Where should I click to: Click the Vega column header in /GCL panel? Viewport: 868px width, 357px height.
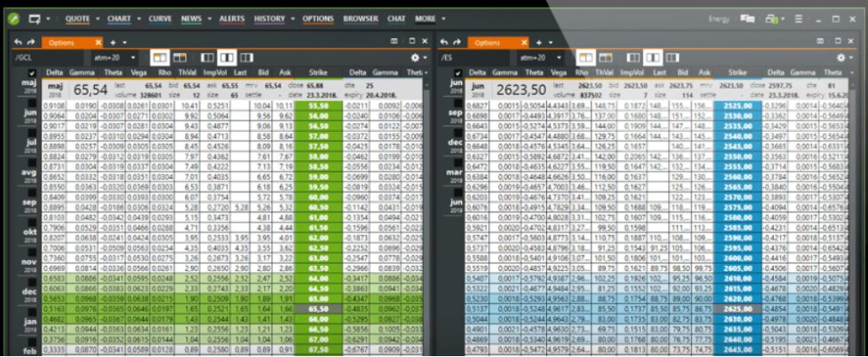[x=138, y=72]
